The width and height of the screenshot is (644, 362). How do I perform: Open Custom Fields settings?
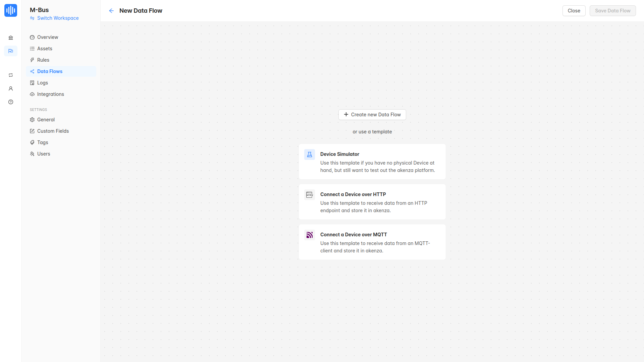53,131
